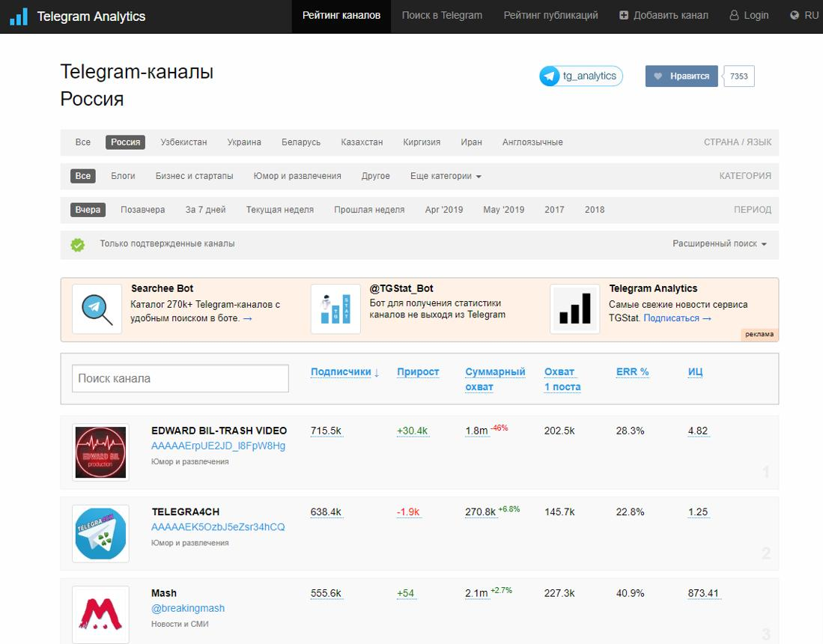Click the Searchee Bot magnifier icon
Image resolution: width=823 pixels, height=644 pixels.
tap(97, 309)
